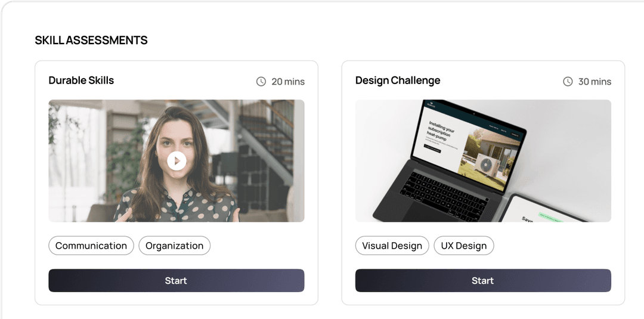Select the Organization tag
The height and width of the screenshot is (319, 644).
[x=175, y=246]
